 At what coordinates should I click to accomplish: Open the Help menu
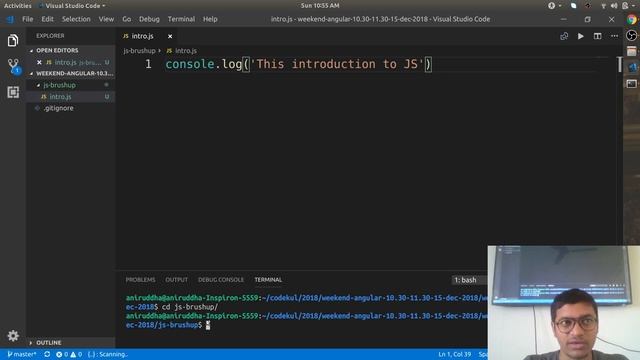(x=210, y=19)
